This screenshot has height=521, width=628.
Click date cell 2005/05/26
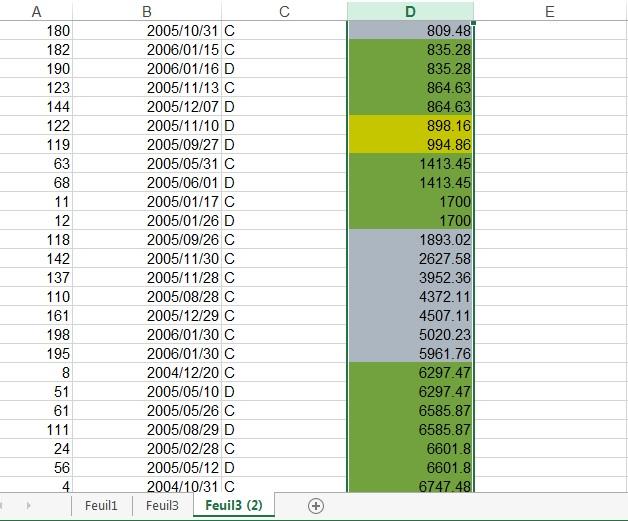pyautogui.click(x=147, y=410)
